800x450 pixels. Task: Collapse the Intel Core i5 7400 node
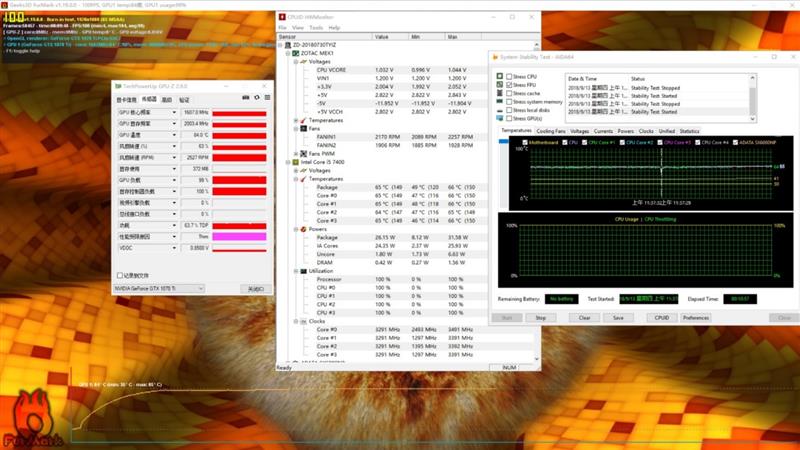pos(288,162)
